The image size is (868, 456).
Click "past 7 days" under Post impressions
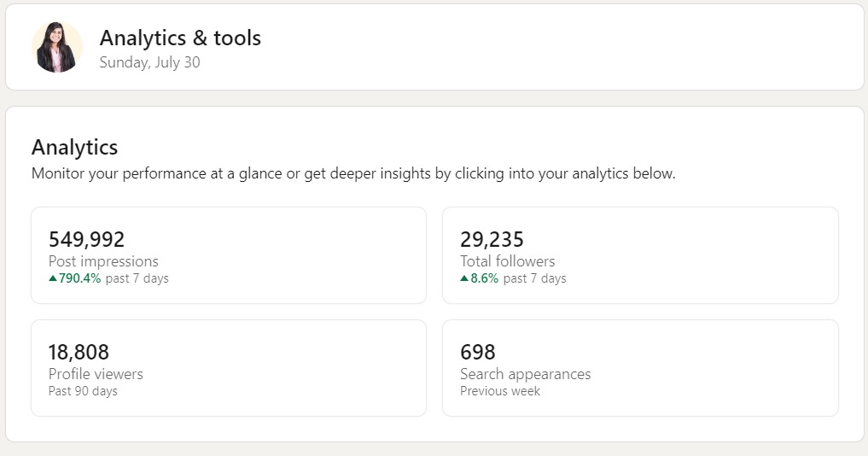137,278
